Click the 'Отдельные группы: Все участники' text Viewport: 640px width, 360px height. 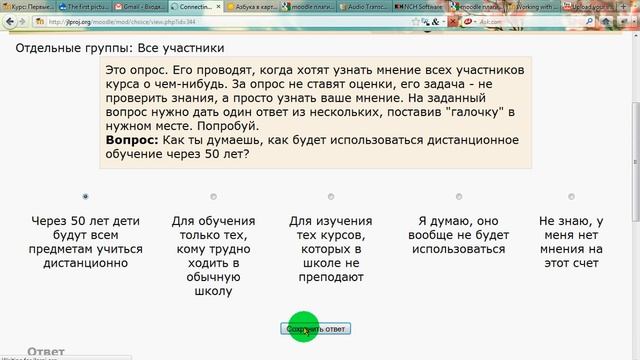click(120, 48)
